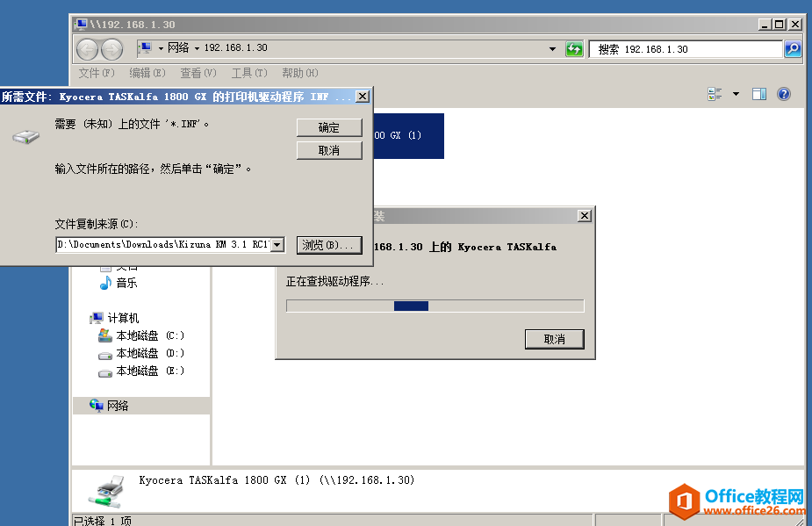This screenshot has height=526, width=812.
Task: Cancel the driver search progress dialog
Action: click(x=554, y=339)
